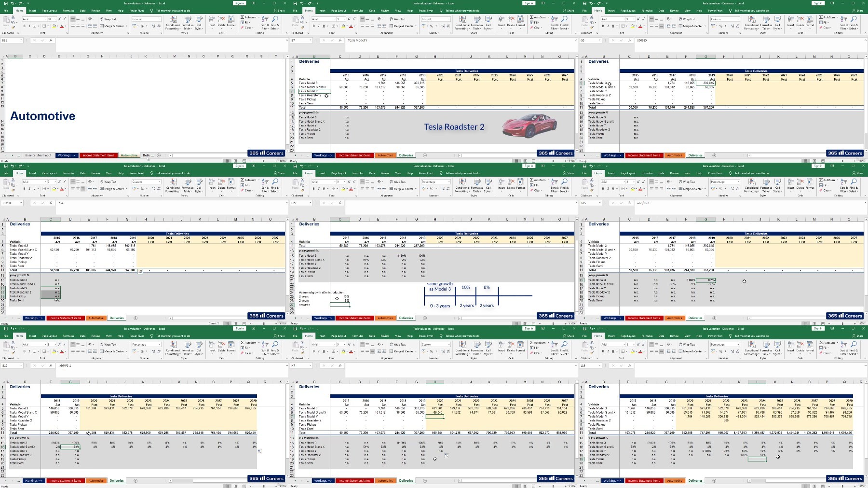
Task: Click the Tesla Roadster 2 car image
Action: click(x=529, y=125)
